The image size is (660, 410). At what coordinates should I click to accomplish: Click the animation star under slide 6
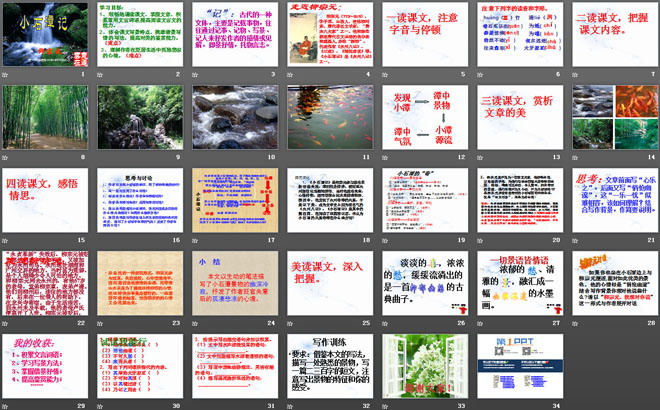click(480, 75)
